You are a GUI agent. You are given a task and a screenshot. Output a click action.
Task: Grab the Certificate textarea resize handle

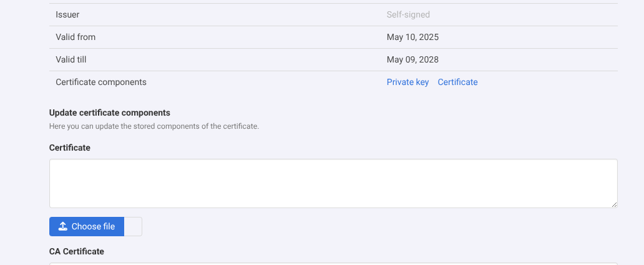coord(614,204)
